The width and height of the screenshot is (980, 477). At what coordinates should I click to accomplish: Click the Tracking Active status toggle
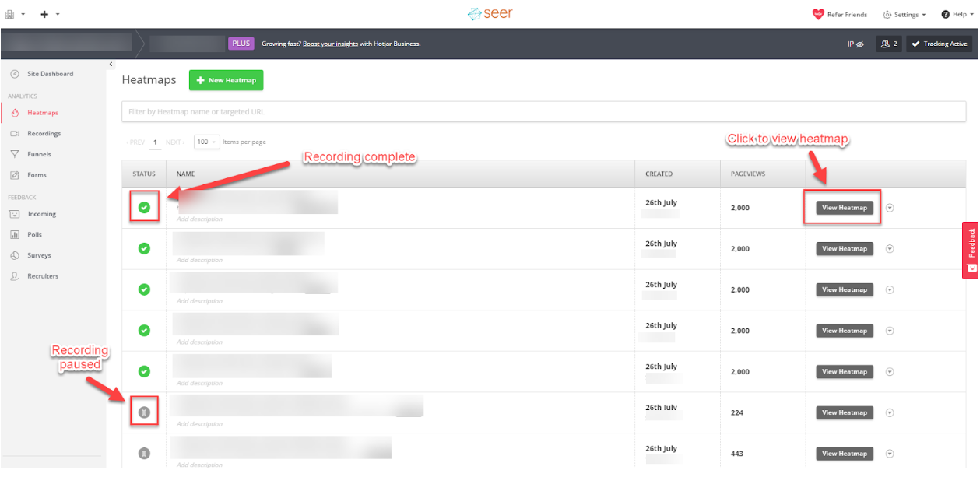pos(939,44)
